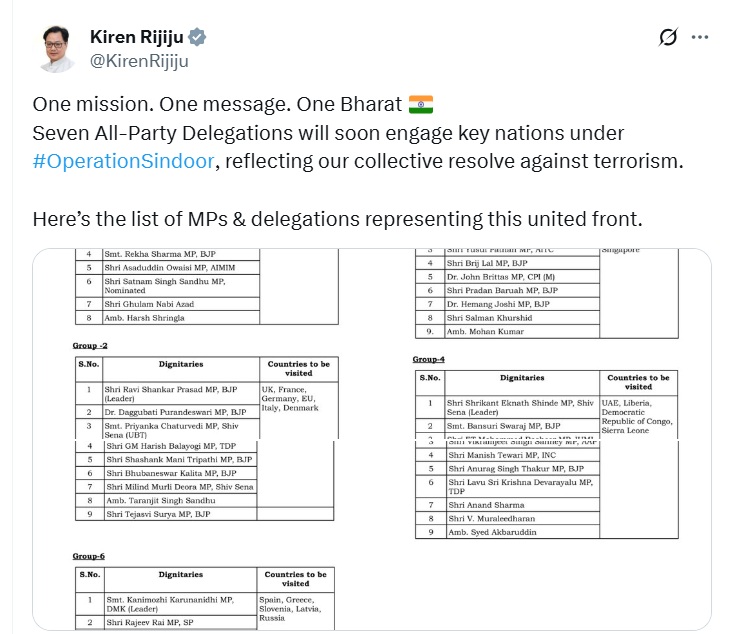This screenshot has width=730, height=634.
Task: Open image listing Shri Manish Tewari MP
Action: (x=542, y=535)
